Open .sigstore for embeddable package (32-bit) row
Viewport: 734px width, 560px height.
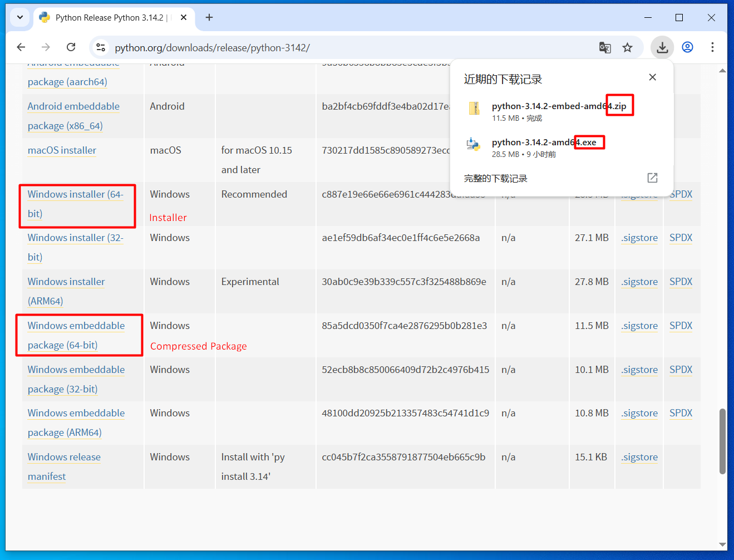tap(639, 370)
